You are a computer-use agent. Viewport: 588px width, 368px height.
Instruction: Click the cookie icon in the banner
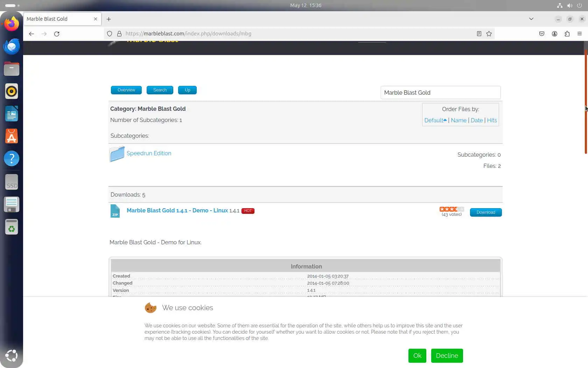150,308
